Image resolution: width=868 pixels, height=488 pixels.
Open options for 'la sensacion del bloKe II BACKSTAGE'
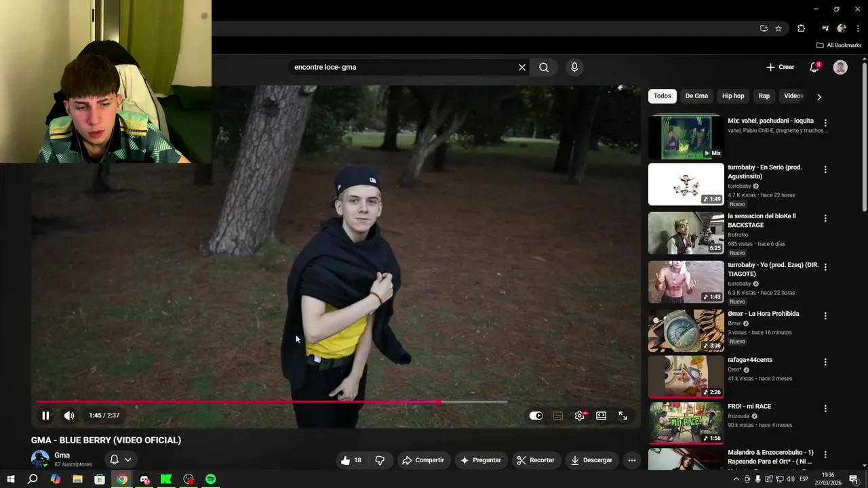click(825, 218)
